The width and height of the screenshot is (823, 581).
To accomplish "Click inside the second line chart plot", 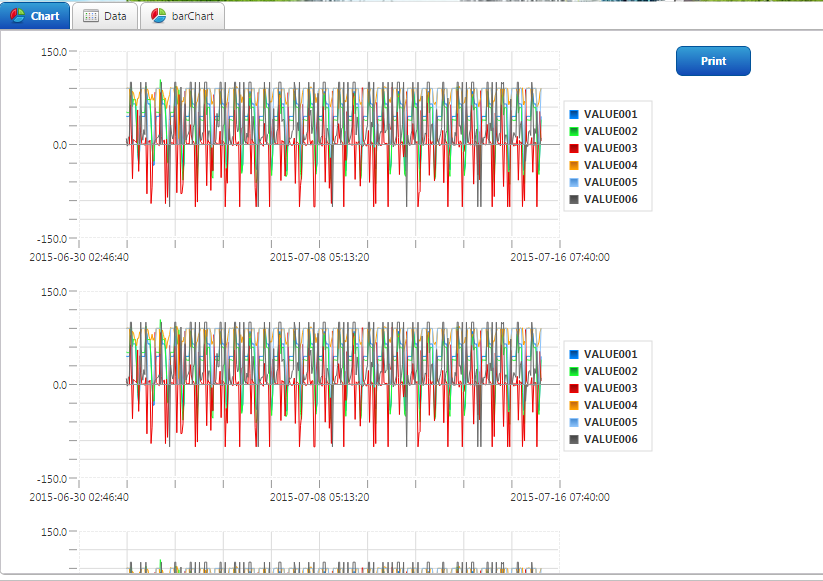I will (319, 385).
